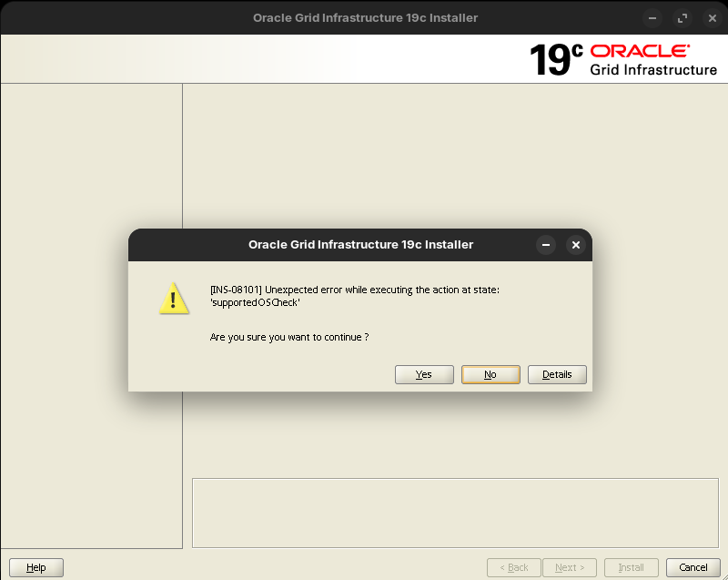Image resolution: width=728 pixels, height=580 pixels.
Task: Close the error dialog window
Action: click(x=575, y=245)
